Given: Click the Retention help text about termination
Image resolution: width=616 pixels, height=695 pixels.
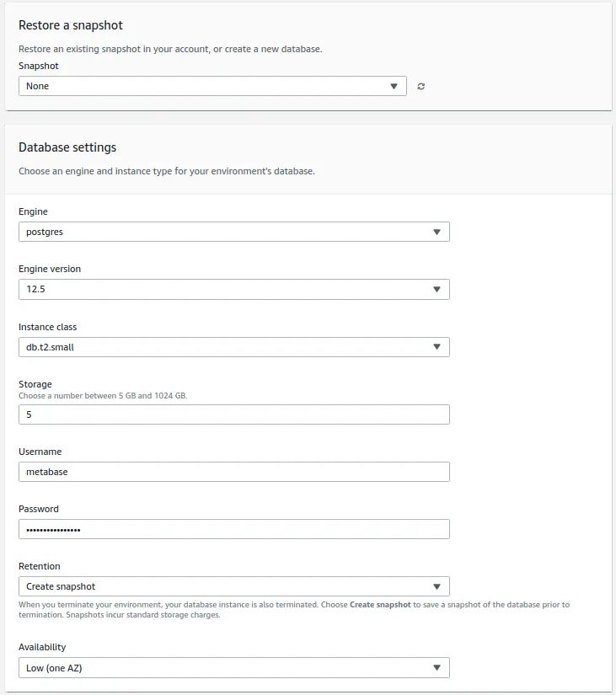Looking at the screenshot, I should pos(294,610).
